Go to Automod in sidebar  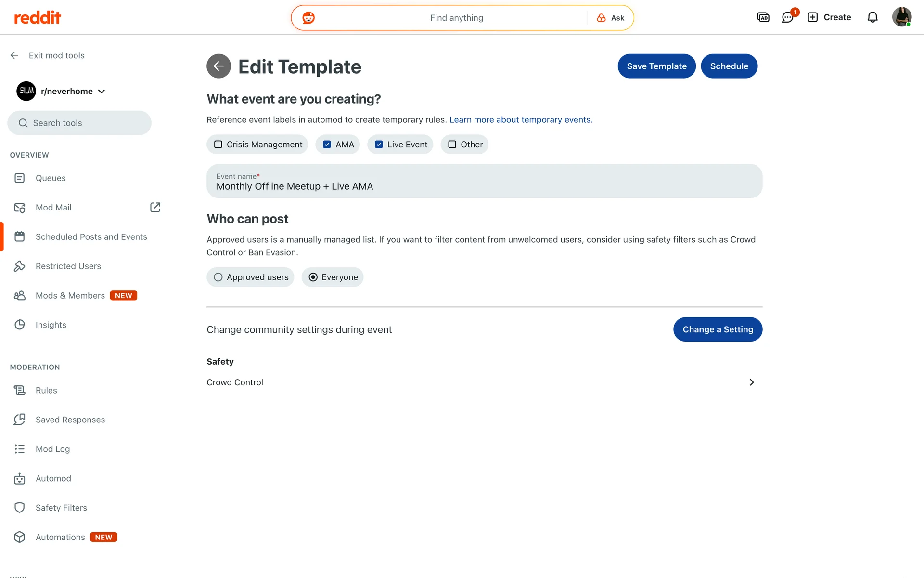(53, 478)
